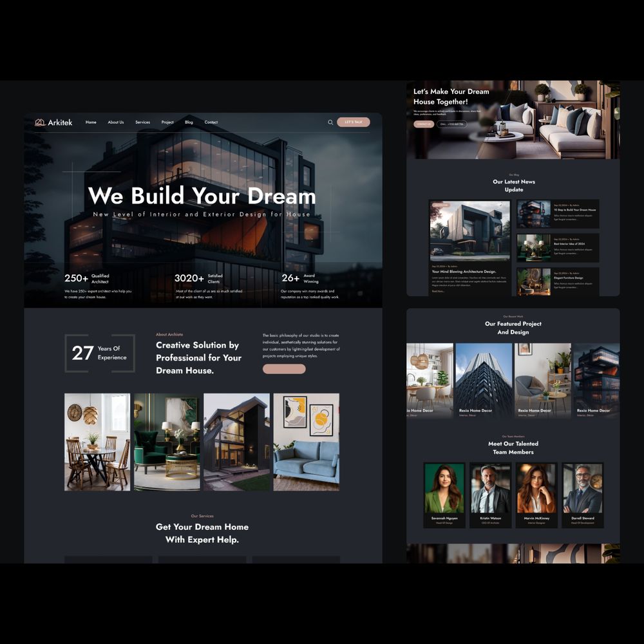Open the Best Interior Idea of 2024 article
The width and height of the screenshot is (644, 644).
tap(569, 244)
